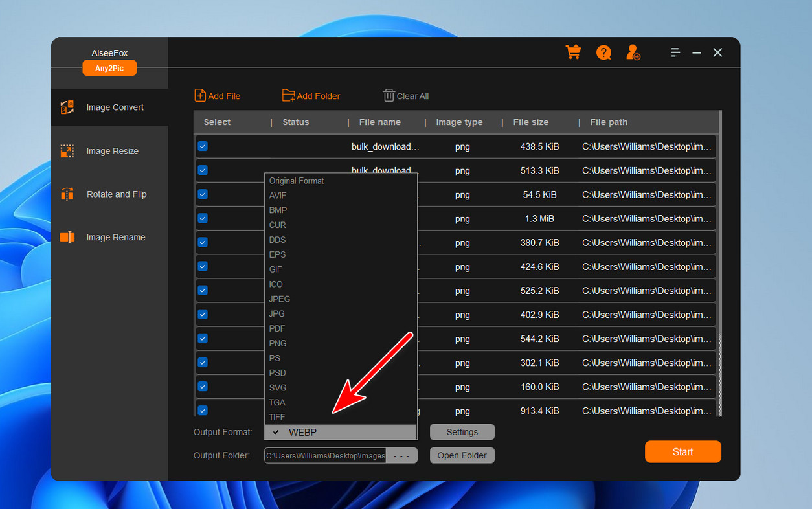Open the Image Resize section
Screen dimensions: 812x509
[x=109, y=151]
